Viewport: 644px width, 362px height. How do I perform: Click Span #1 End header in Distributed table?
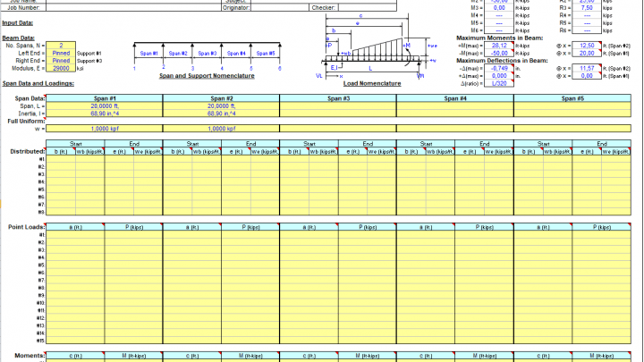click(134, 144)
